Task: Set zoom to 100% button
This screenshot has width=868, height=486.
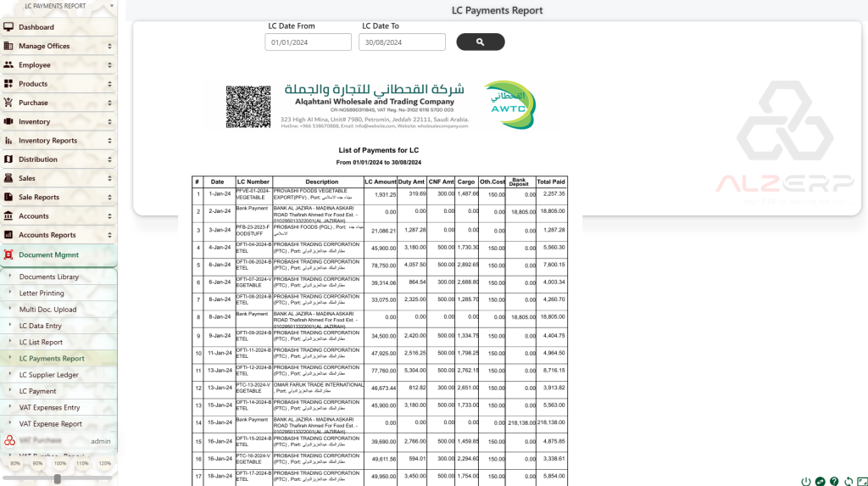Action: coord(60,463)
